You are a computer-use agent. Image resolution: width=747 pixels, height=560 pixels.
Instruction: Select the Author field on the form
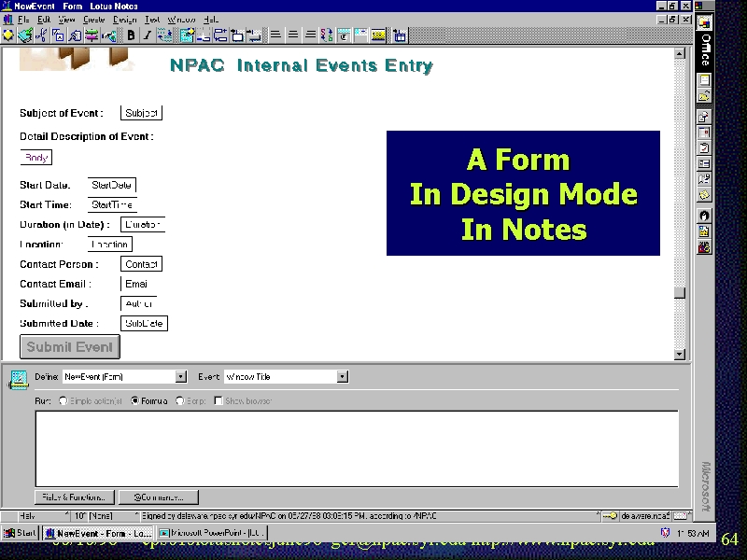[x=138, y=303]
